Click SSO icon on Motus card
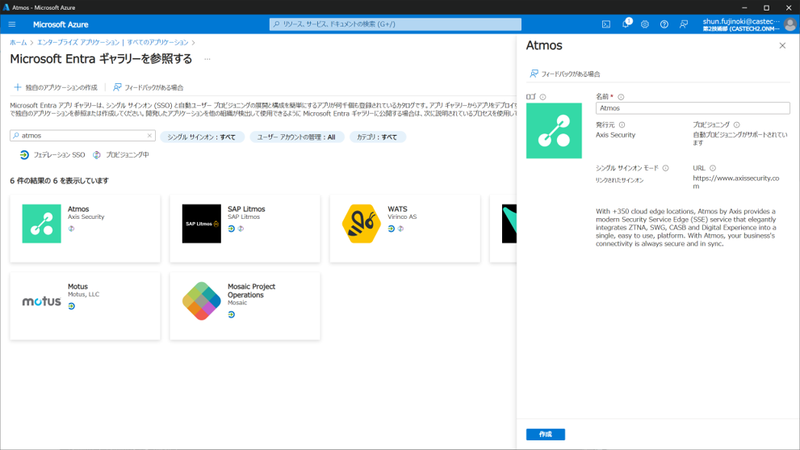Screen dimensions: 800x450 [71, 306]
